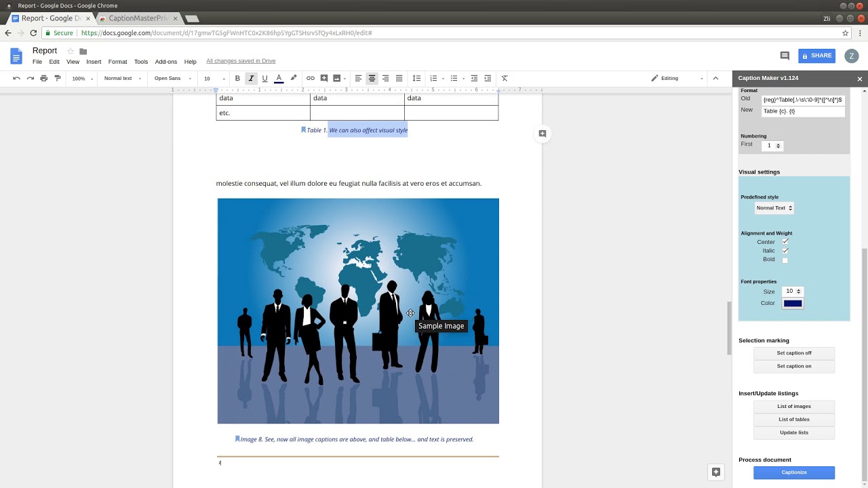
Task: Check the Center alignment checkbox
Action: (x=785, y=241)
